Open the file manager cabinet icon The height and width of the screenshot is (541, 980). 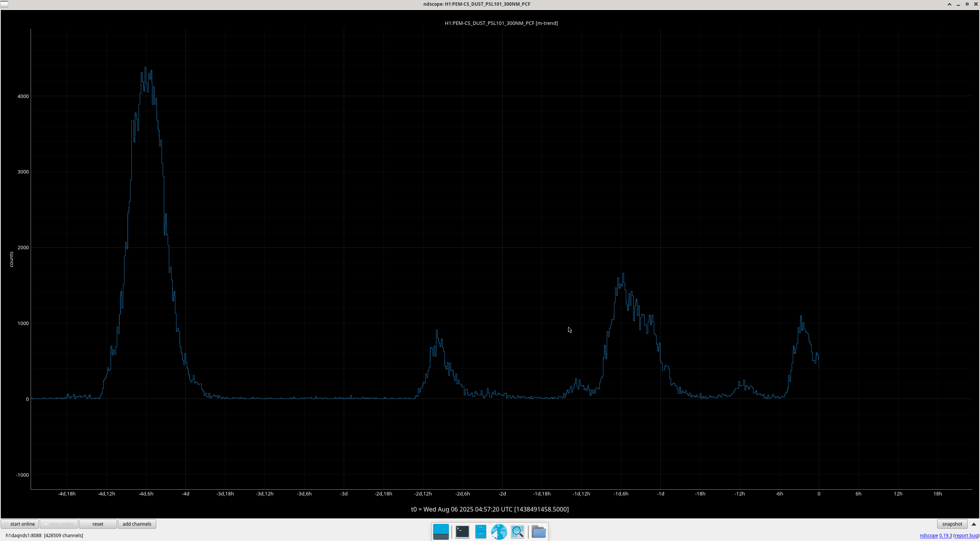tap(480, 531)
